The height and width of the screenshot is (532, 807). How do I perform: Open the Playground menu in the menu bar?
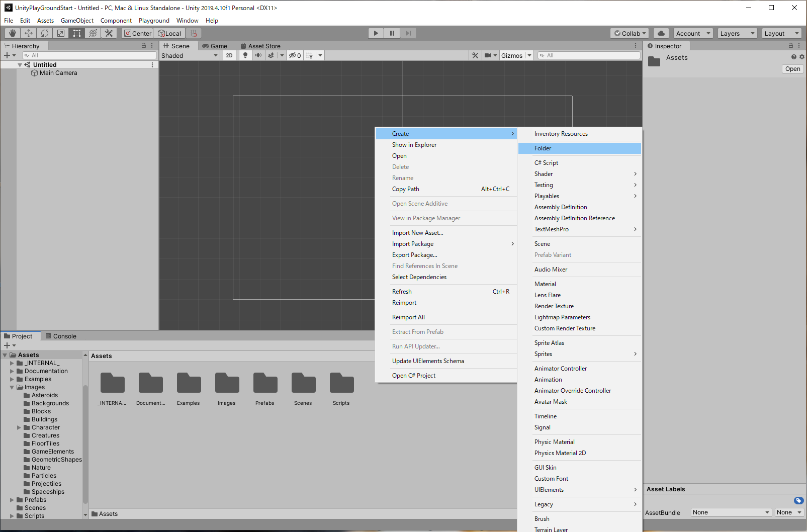tap(154, 21)
